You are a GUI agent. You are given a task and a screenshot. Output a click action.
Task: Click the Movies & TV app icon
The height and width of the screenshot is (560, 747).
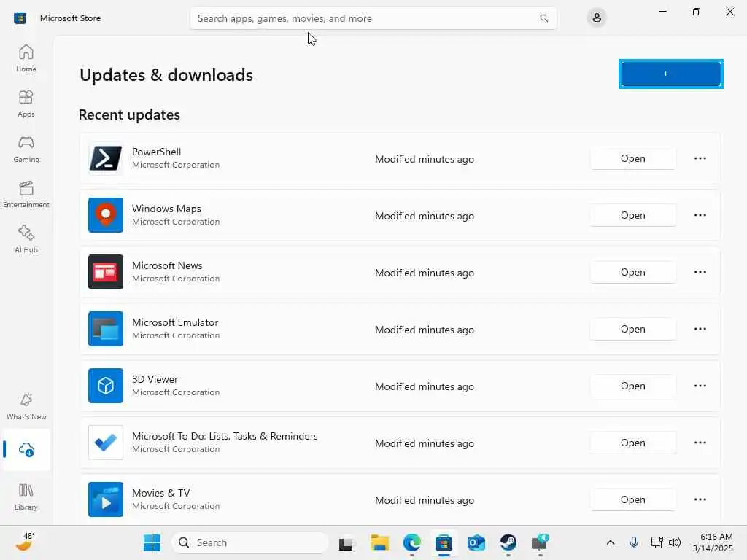point(106,499)
